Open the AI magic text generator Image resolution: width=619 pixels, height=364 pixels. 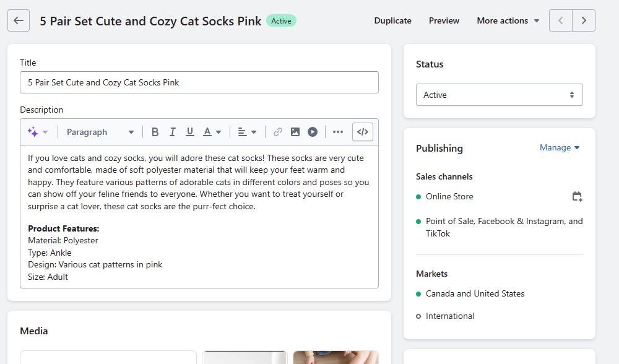coord(37,132)
